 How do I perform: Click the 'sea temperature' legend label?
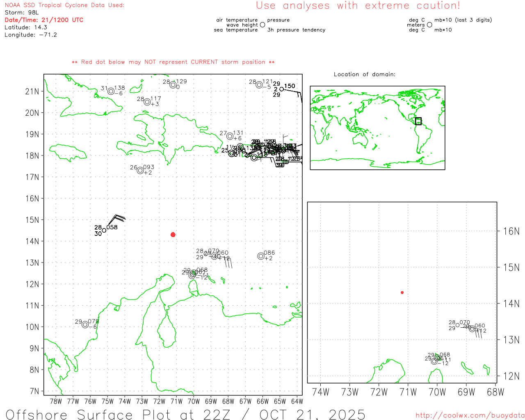click(236, 30)
